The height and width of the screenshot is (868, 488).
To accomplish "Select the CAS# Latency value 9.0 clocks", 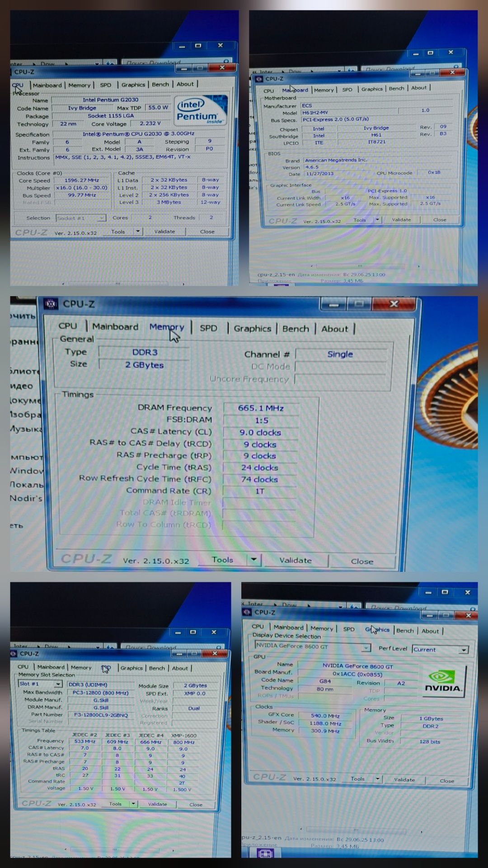I will click(x=261, y=432).
